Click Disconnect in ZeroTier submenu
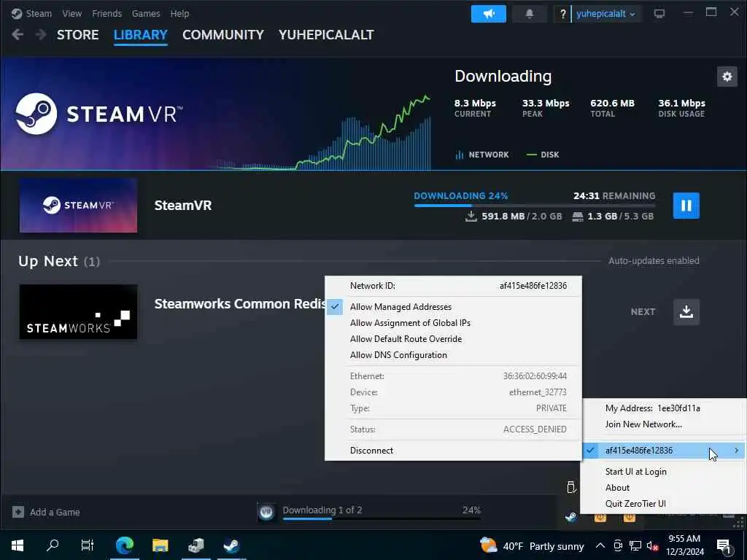The image size is (747, 560). click(x=453, y=451)
